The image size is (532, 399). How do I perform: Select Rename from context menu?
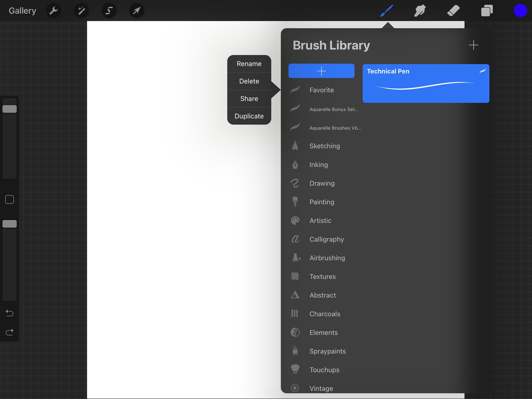click(249, 64)
